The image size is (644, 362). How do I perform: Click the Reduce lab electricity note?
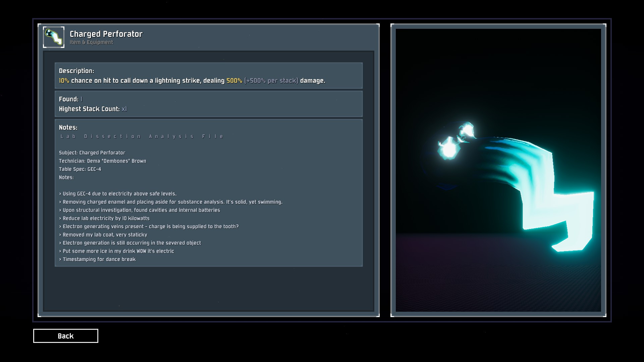(x=106, y=218)
